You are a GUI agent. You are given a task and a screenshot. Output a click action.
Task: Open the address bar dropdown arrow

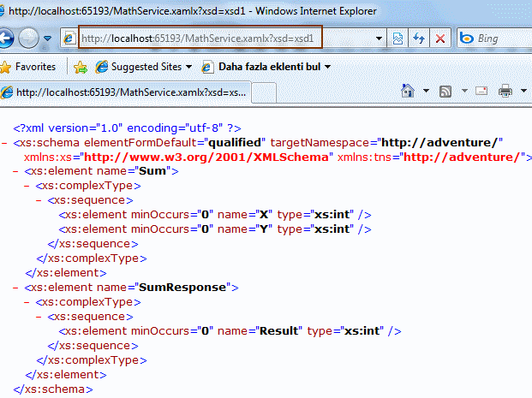379,39
